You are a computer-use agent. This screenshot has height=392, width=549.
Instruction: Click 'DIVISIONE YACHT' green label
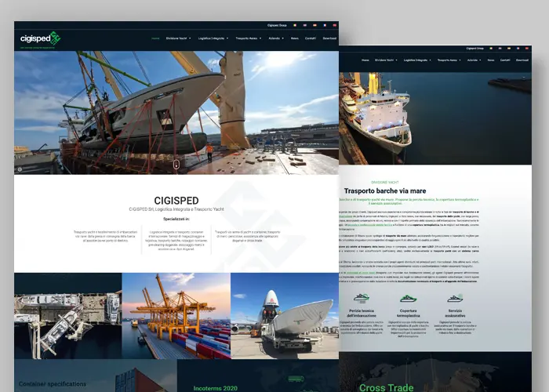tap(385, 183)
